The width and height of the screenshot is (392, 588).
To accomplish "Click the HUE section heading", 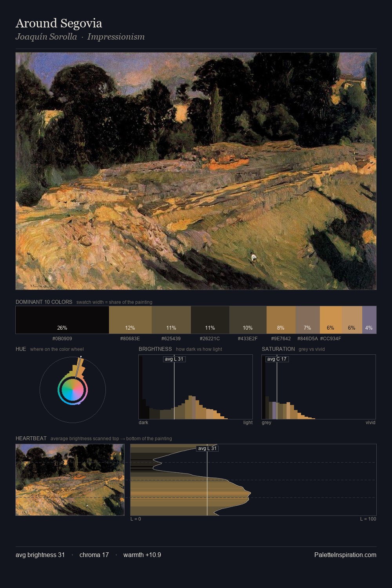I will click(21, 349).
